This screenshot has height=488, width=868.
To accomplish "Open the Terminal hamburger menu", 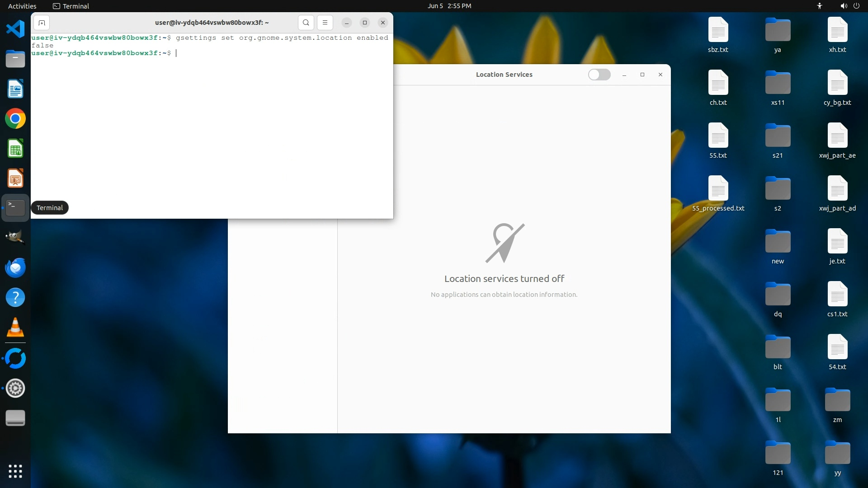I will point(325,23).
